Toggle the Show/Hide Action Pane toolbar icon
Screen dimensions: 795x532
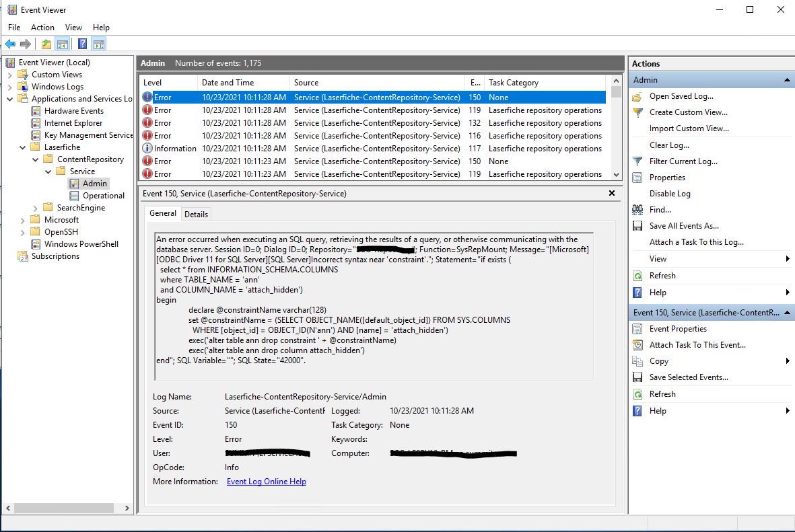point(99,44)
